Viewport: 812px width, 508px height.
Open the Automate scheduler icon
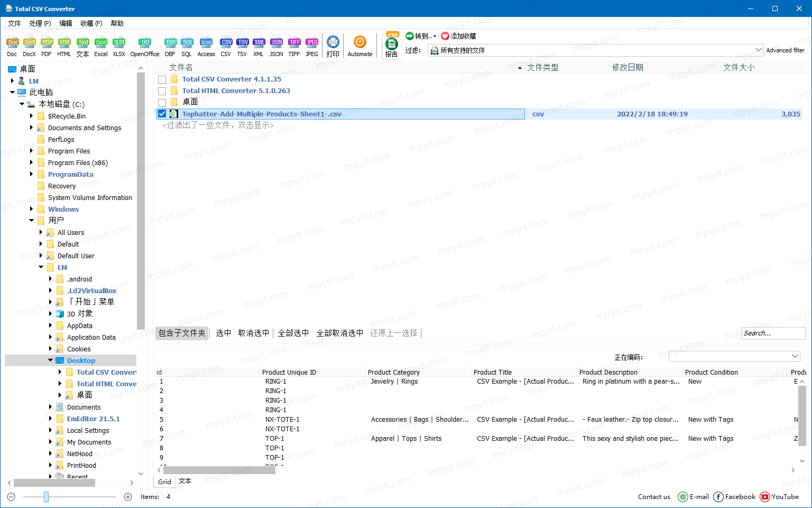click(360, 47)
